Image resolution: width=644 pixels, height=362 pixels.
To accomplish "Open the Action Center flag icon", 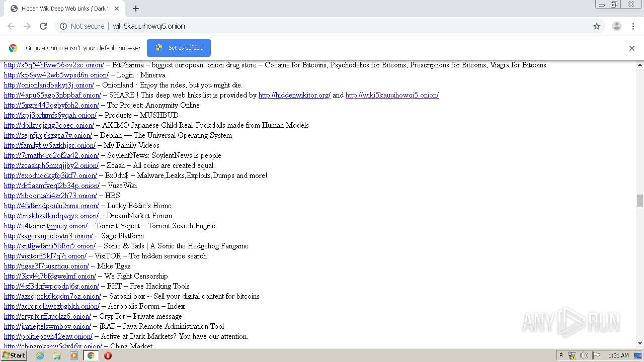I will tap(596, 355).
